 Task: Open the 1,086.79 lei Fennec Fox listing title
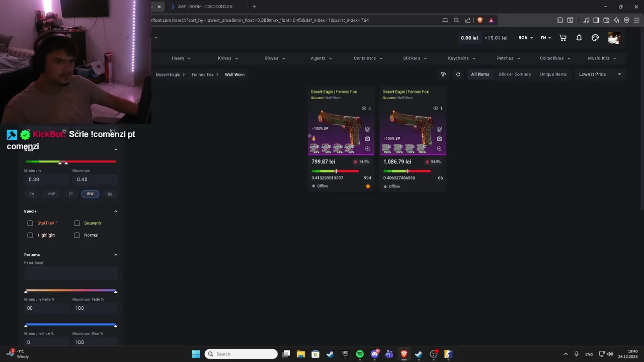(x=406, y=92)
